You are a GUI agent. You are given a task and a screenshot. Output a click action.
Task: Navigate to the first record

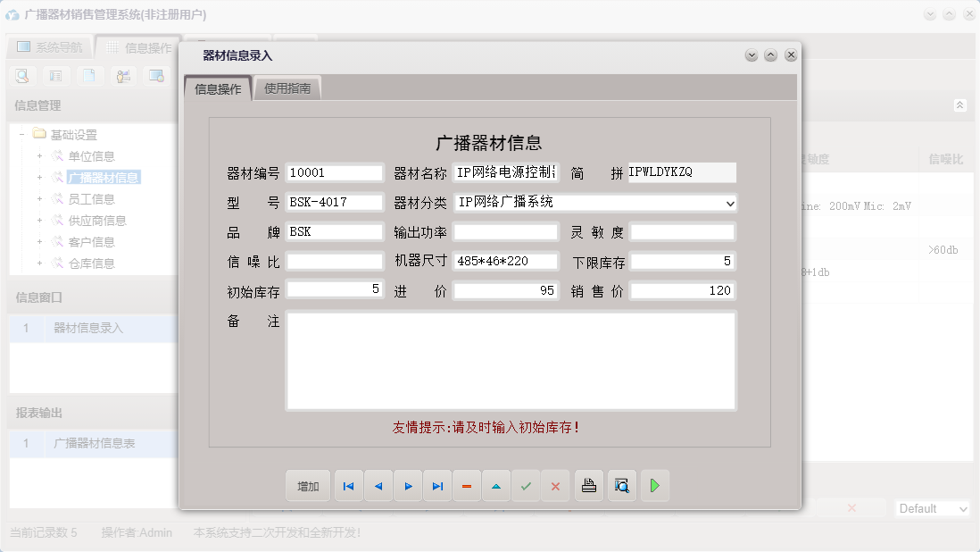[x=348, y=485]
